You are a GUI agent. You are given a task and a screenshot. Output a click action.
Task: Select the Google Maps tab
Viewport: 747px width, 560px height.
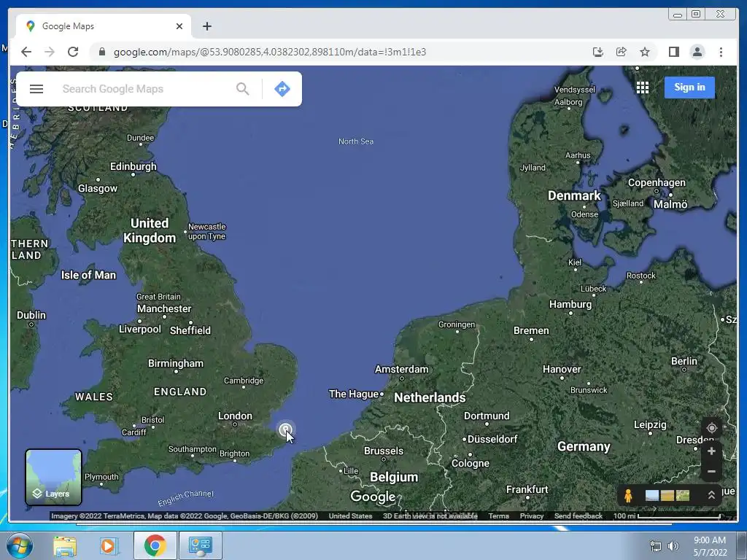pos(104,26)
